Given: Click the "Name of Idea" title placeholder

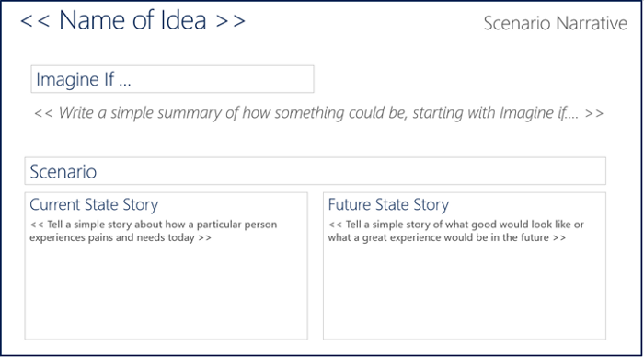Looking at the screenshot, I should click(x=132, y=20).
